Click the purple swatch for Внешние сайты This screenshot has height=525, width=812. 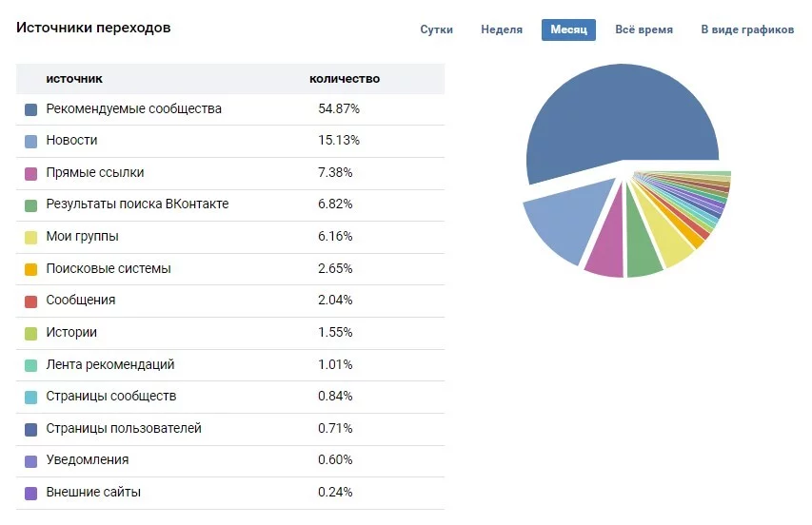31,493
